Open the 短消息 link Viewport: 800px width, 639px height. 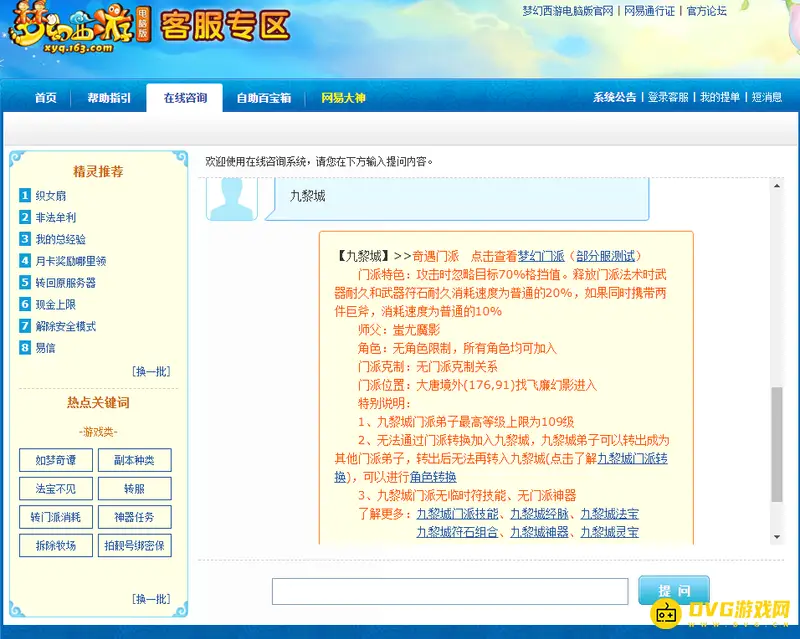click(x=766, y=97)
